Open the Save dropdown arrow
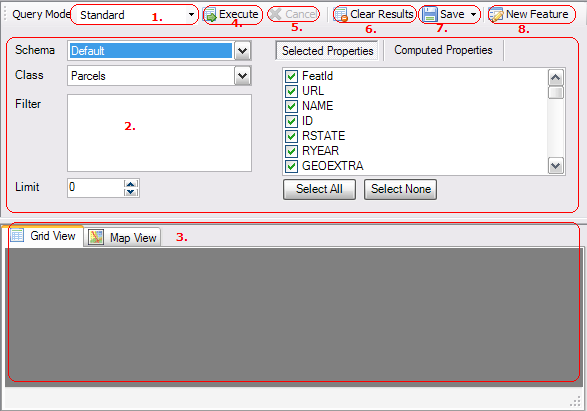The width and height of the screenshot is (587, 411). pyautogui.click(x=474, y=15)
